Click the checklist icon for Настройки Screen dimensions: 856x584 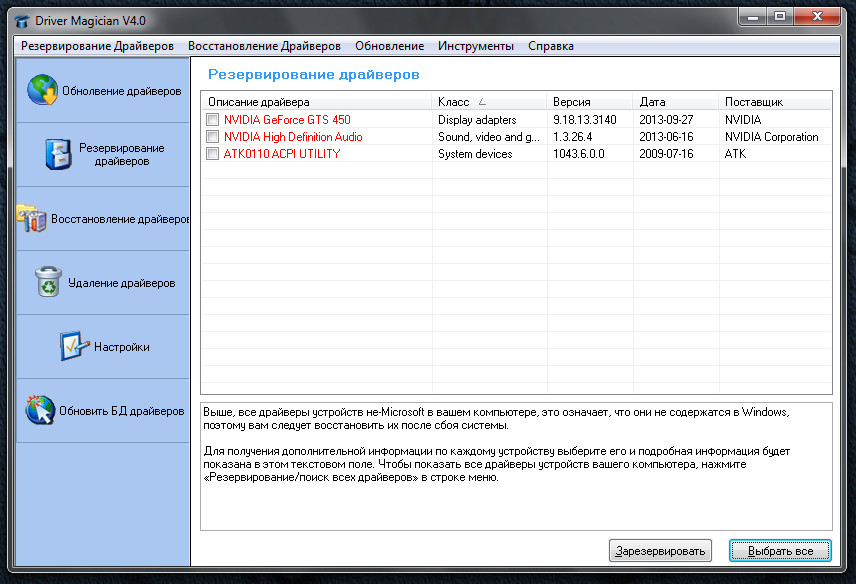tap(74, 346)
